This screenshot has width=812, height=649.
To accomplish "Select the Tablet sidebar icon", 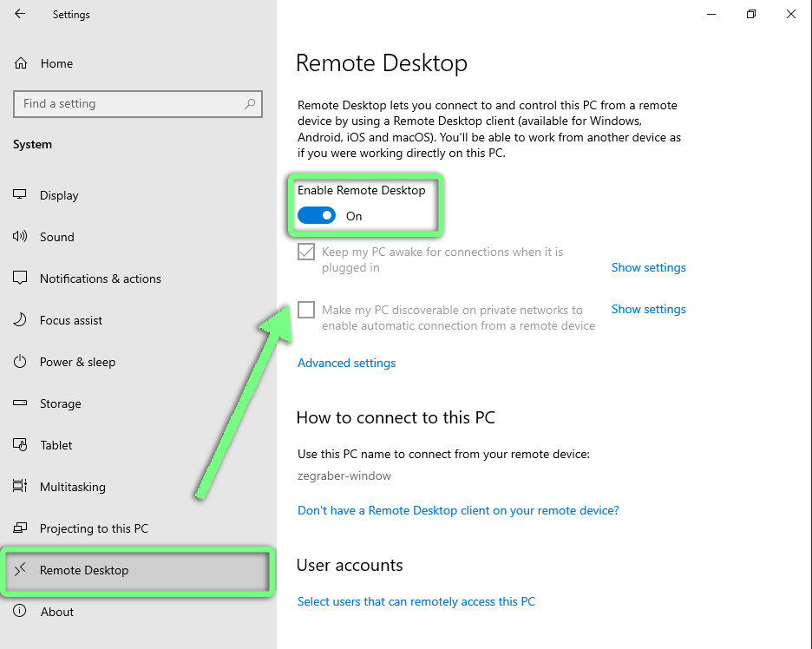I will coord(19,445).
